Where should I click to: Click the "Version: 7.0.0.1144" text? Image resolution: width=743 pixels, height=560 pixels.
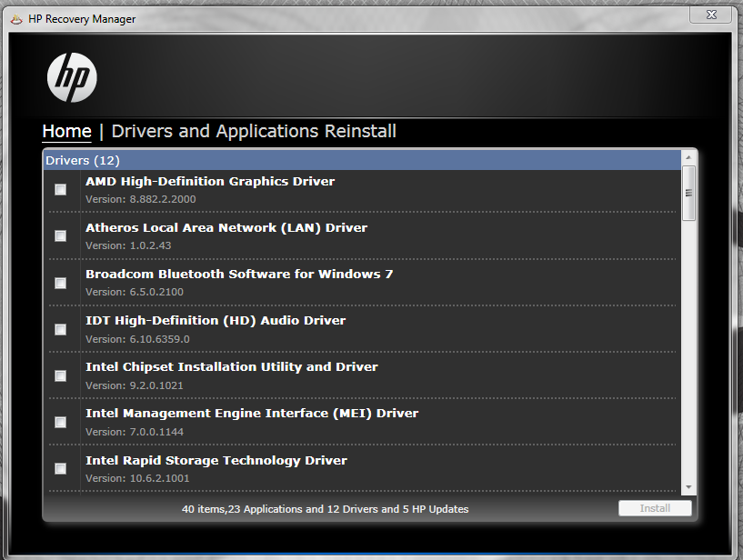[x=135, y=432]
